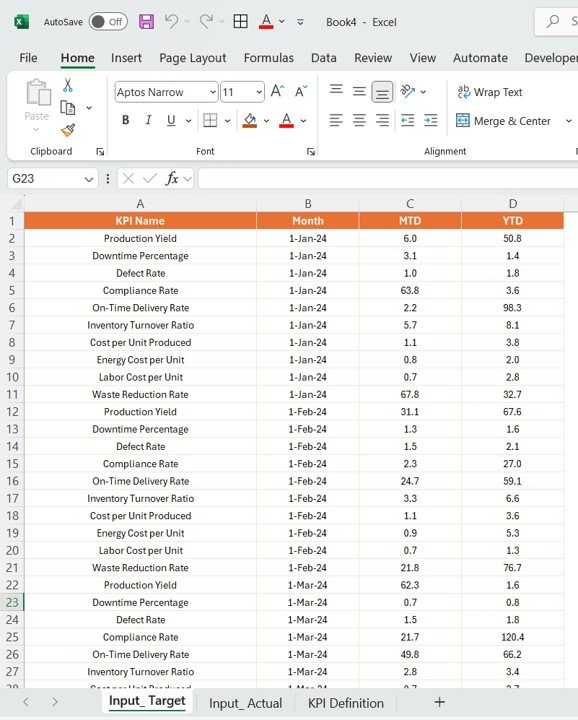578x720 pixels.
Task: Click the previous sheet navigation arrow
Action: 26,702
